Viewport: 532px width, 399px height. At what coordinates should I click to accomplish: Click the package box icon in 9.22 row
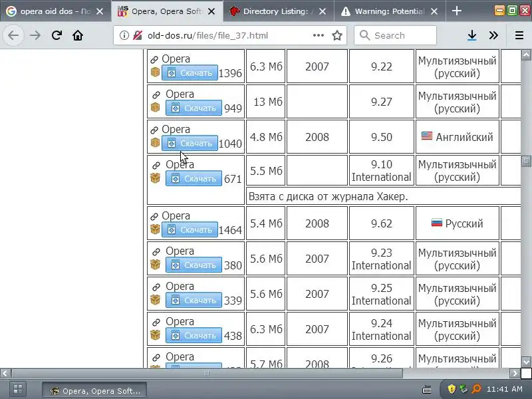tap(155, 72)
